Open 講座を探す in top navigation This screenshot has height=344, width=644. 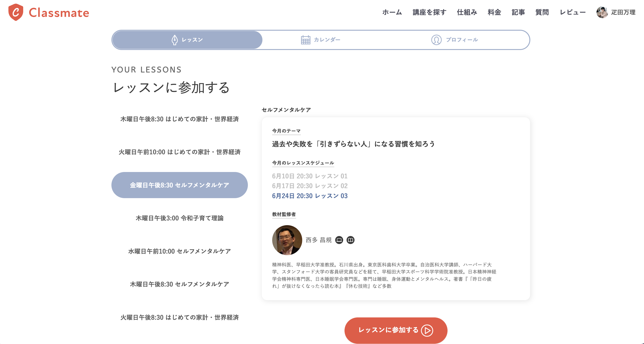[x=429, y=12]
